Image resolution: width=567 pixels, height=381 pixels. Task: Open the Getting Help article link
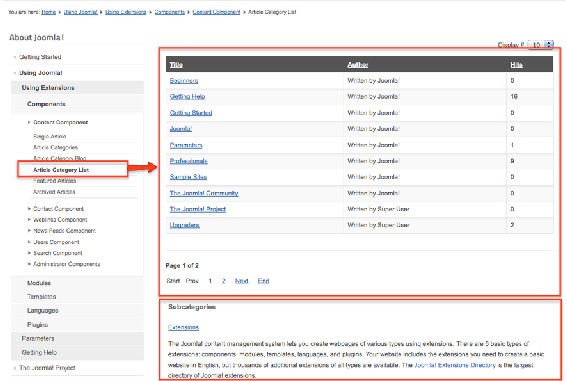tap(187, 97)
